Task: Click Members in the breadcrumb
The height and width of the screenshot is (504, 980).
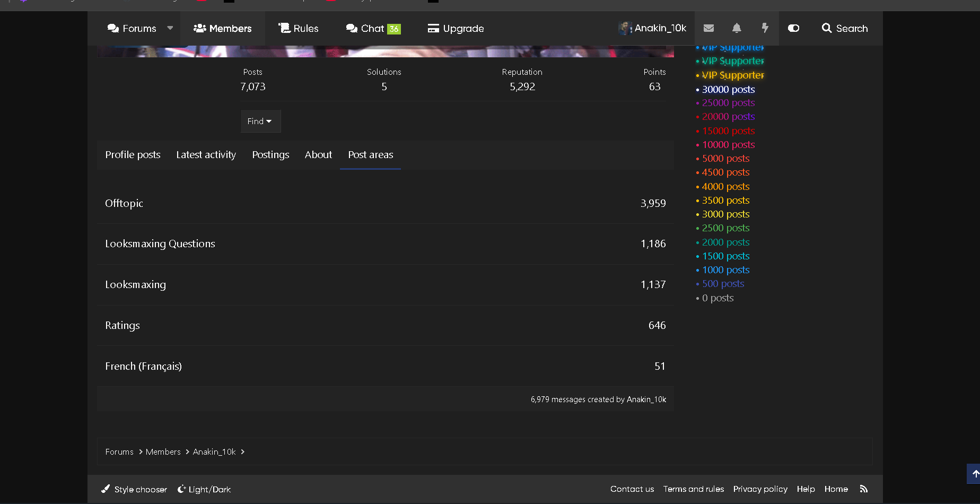Action: [163, 451]
